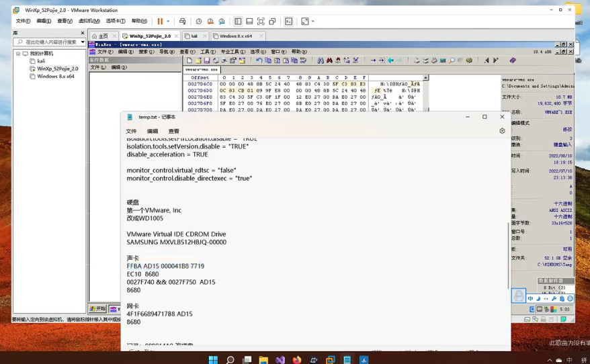Open the 文件 menu in Notepad
590x364 pixels.
coord(131,131)
